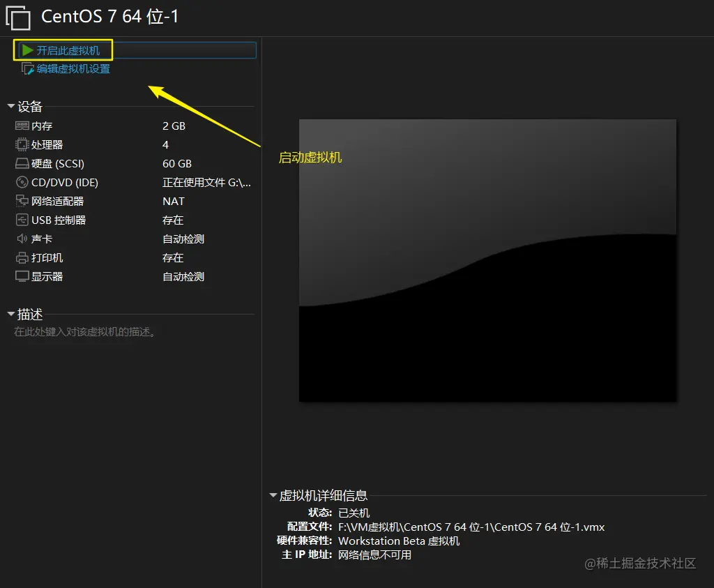Select the 内存 device label
The image size is (714, 588).
[42, 126]
